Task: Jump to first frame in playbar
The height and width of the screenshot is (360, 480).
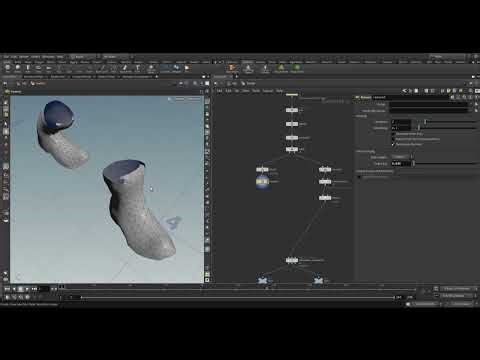Action: [x=7, y=289]
